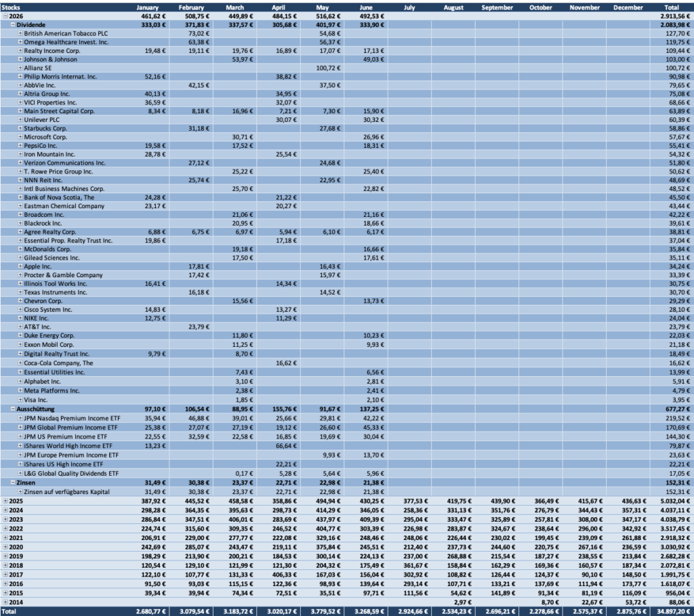Image resolution: width=694 pixels, height=616 pixels.
Task: Expand the 2014 year row
Action: click(5, 602)
